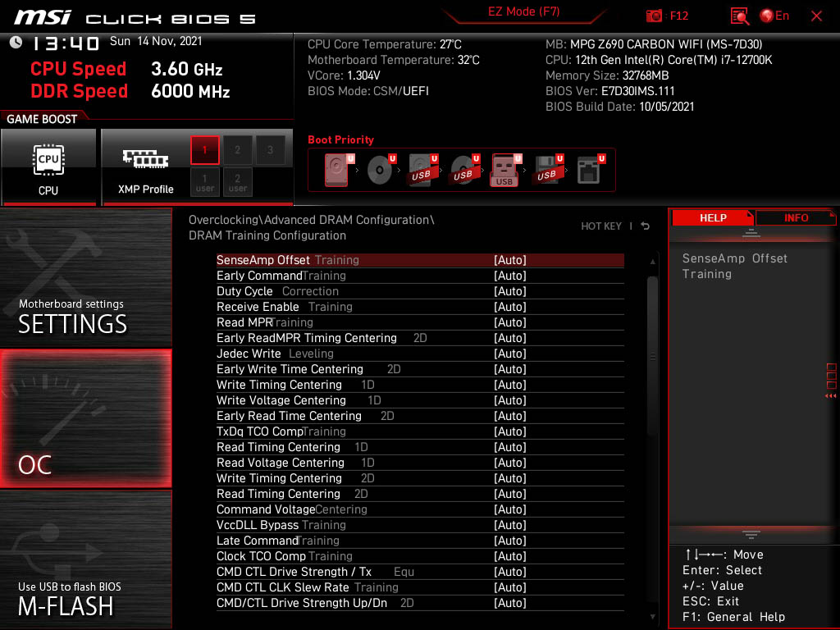
Task: Enable XMP Profile 1
Action: (x=205, y=150)
